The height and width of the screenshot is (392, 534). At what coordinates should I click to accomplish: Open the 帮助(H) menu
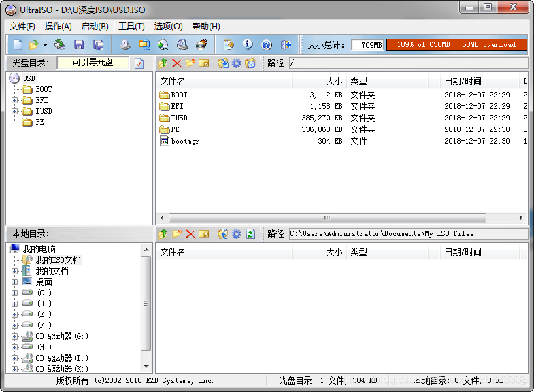206,27
